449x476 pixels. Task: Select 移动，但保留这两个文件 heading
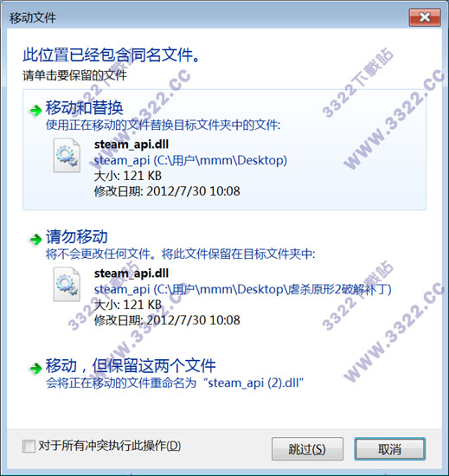pos(131,366)
